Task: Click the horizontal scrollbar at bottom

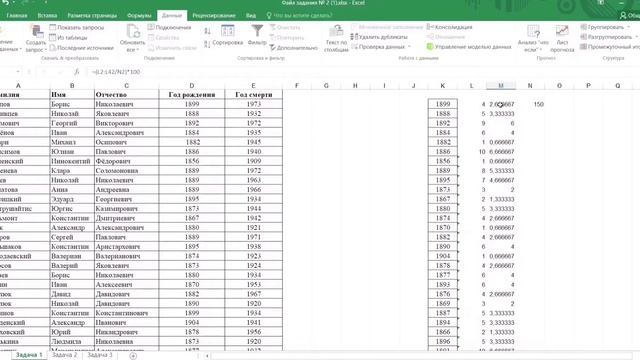Action: [x=422, y=356]
